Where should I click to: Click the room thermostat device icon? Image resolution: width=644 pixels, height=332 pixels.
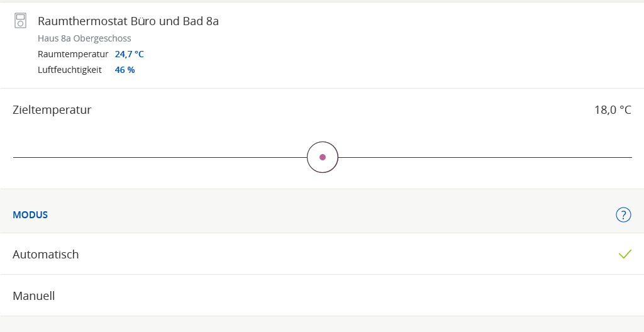coord(20,21)
